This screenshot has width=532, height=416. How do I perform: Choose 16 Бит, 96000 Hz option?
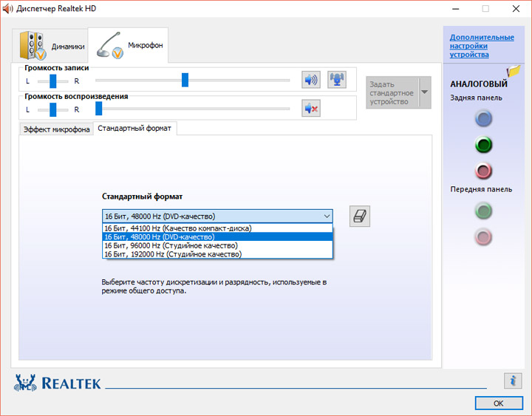[x=217, y=245]
